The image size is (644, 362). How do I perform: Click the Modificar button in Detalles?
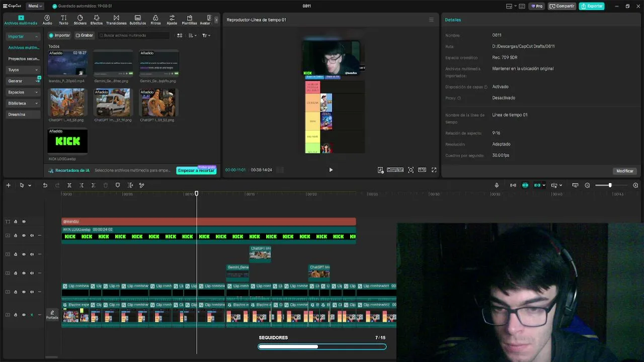pyautogui.click(x=625, y=171)
